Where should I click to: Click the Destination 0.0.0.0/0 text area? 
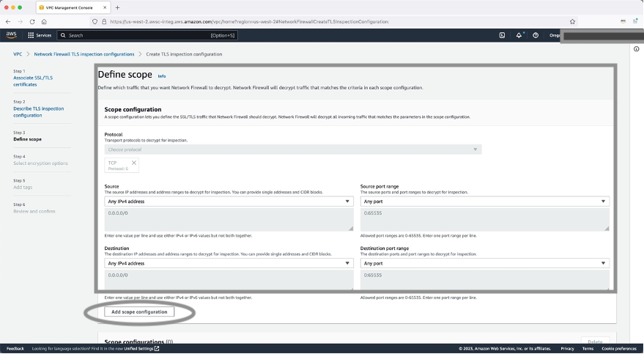pos(229,280)
